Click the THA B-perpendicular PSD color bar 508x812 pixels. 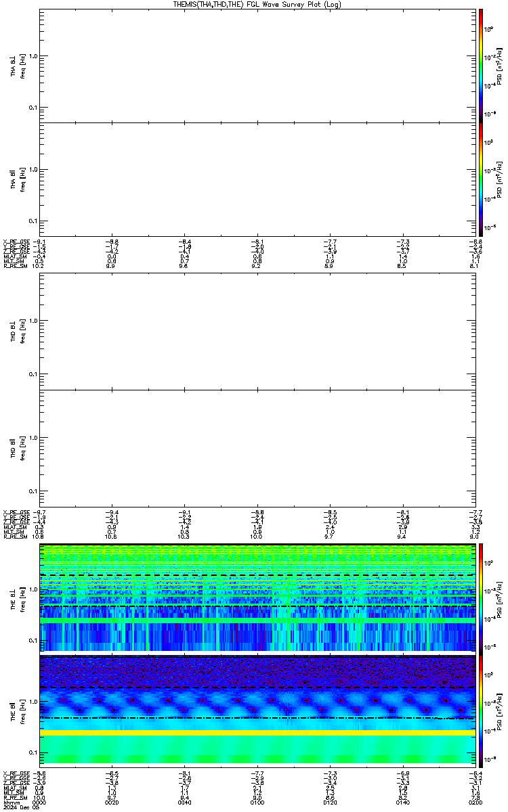click(x=481, y=64)
